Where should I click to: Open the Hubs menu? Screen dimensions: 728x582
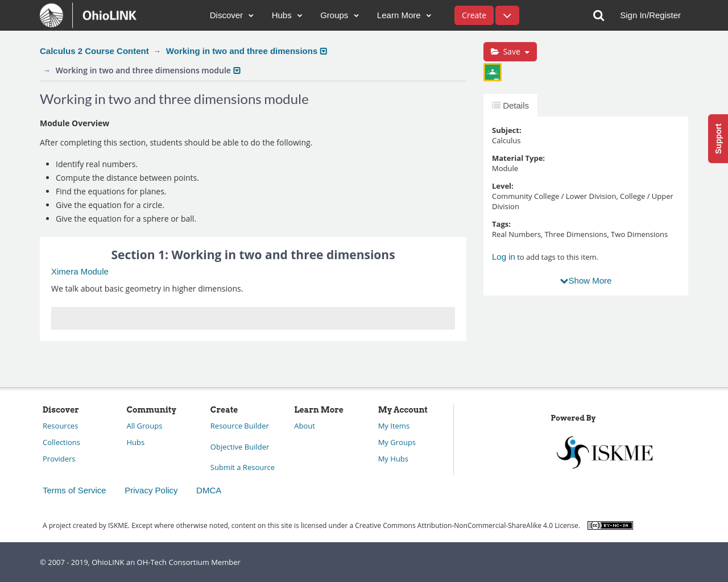click(x=287, y=15)
